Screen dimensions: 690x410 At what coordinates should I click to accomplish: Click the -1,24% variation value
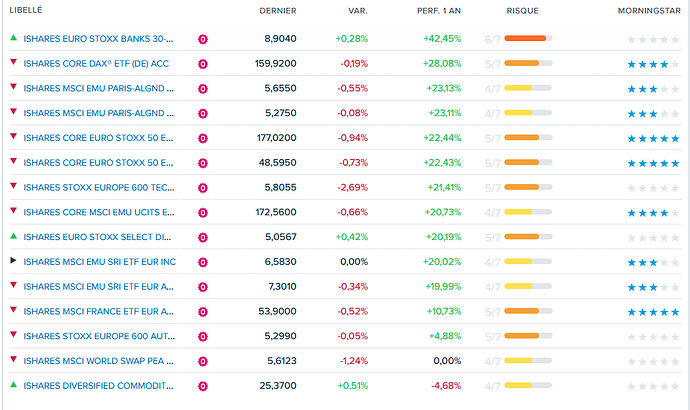(354, 361)
